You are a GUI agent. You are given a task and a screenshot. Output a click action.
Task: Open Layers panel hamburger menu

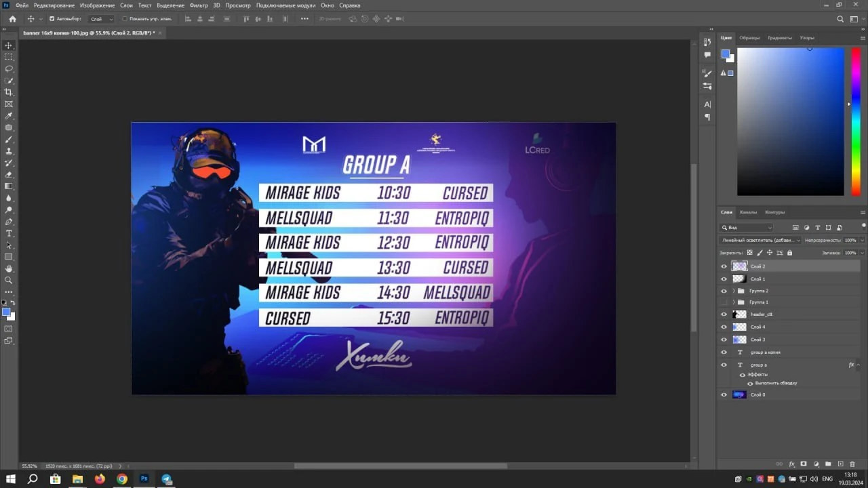[863, 212]
